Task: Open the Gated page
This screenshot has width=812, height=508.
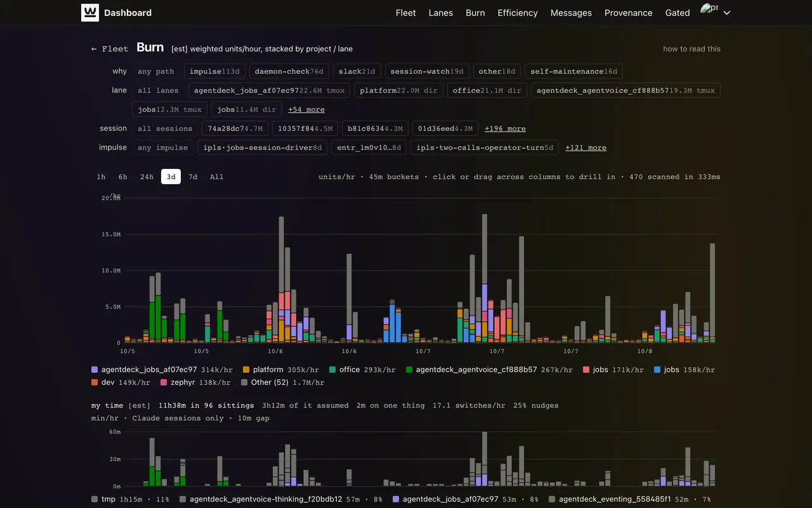Action: coord(678,13)
